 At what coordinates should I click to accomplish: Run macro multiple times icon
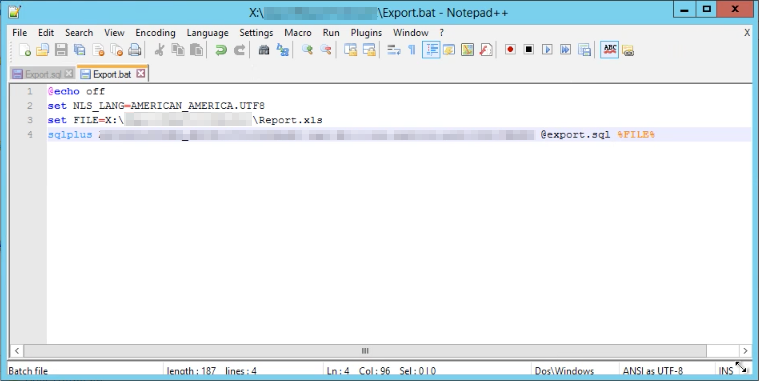coord(565,50)
